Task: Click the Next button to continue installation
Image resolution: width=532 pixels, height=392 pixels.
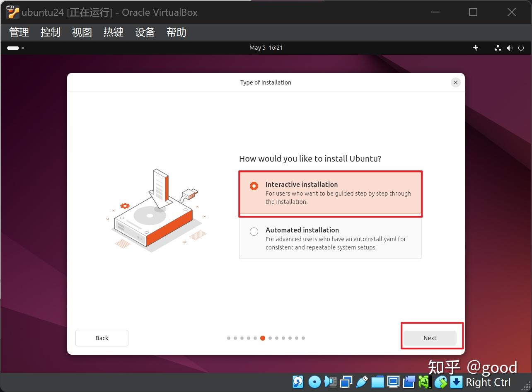Action: pos(430,338)
